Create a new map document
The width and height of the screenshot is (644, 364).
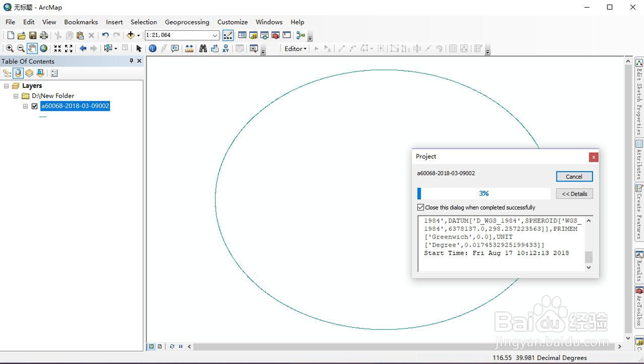click(x=11, y=35)
